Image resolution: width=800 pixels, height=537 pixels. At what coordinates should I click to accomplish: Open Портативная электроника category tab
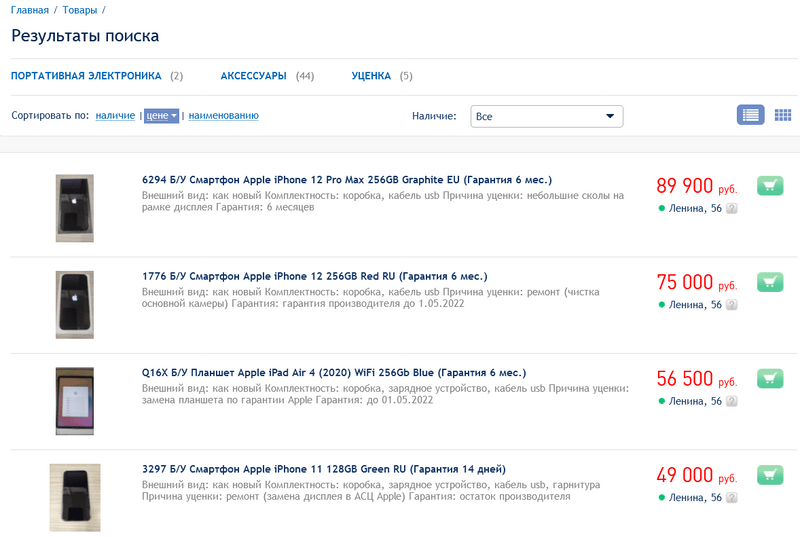point(86,76)
